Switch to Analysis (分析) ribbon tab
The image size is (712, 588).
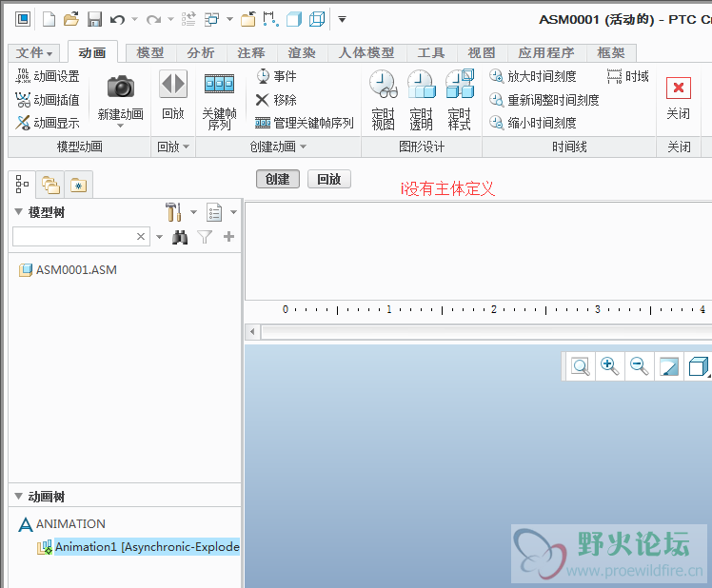(x=201, y=52)
